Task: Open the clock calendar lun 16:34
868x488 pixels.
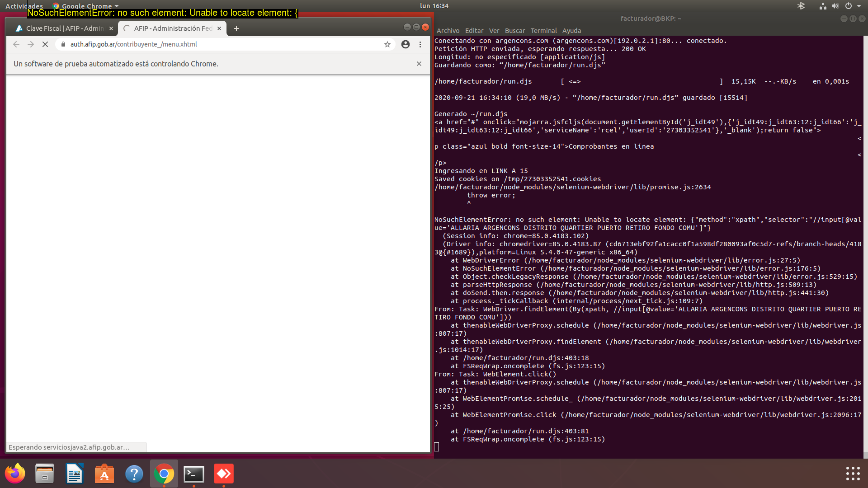Action: pos(434,6)
